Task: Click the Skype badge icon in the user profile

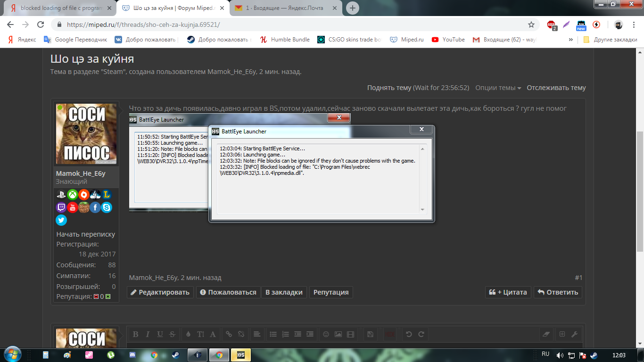Action: click(x=107, y=207)
